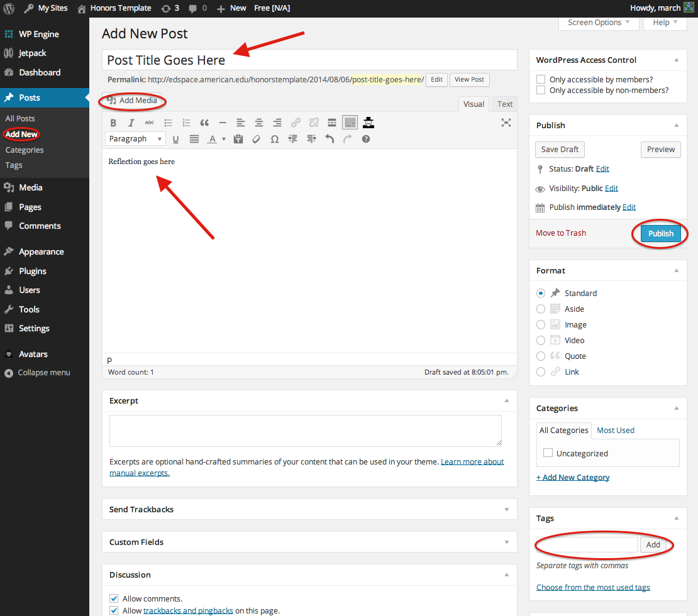The width and height of the screenshot is (698, 616).
Task: Switch to the Text editor tab
Action: tap(504, 104)
